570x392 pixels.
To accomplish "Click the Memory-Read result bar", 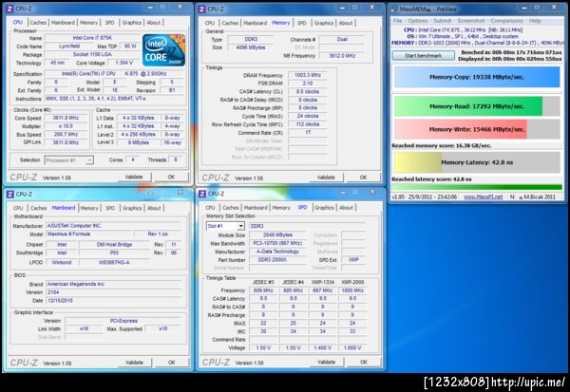I will tap(477, 106).
